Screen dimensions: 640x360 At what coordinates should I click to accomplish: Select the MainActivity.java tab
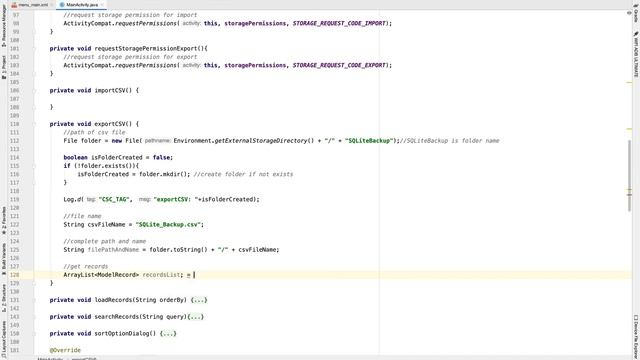(x=82, y=5)
